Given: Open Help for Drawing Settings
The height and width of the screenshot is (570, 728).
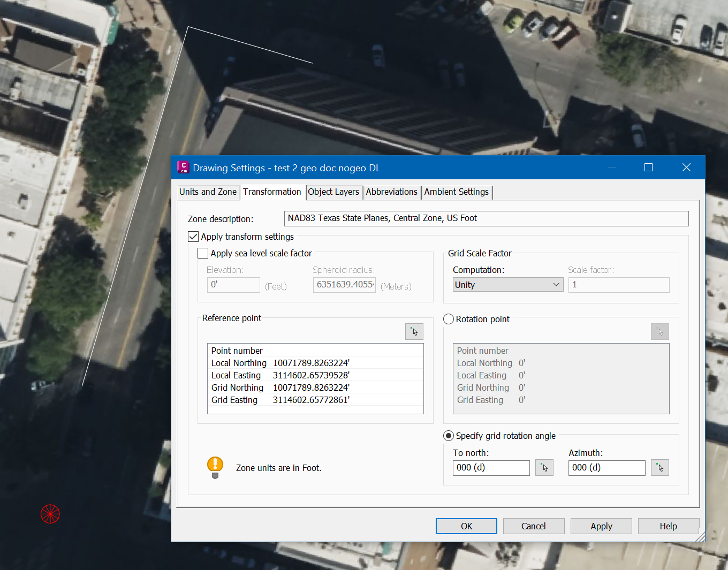Looking at the screenshot, I should [x=668, y=526].
